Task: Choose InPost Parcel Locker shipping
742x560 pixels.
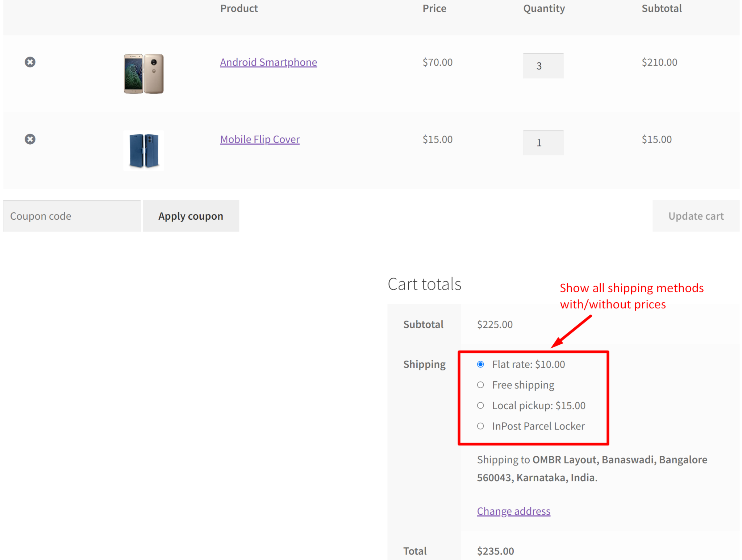Action: click(480, 426)
